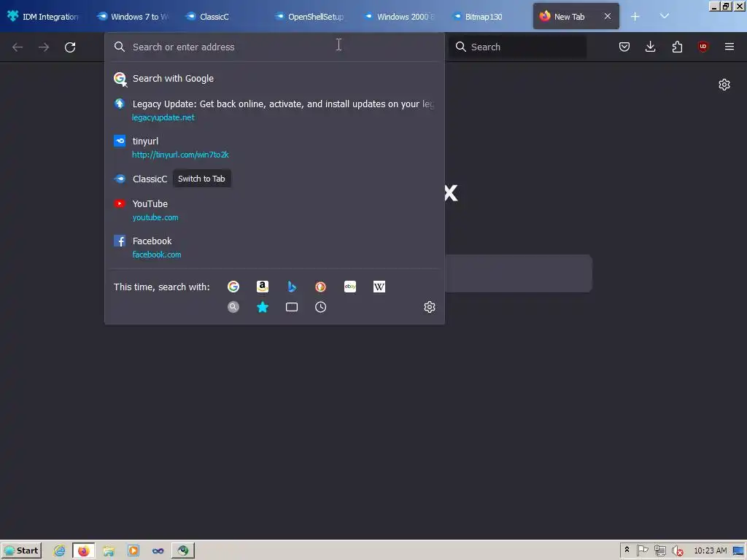
Task: Switch to Windows 7 to W tab
Action: tap(133, 17)
